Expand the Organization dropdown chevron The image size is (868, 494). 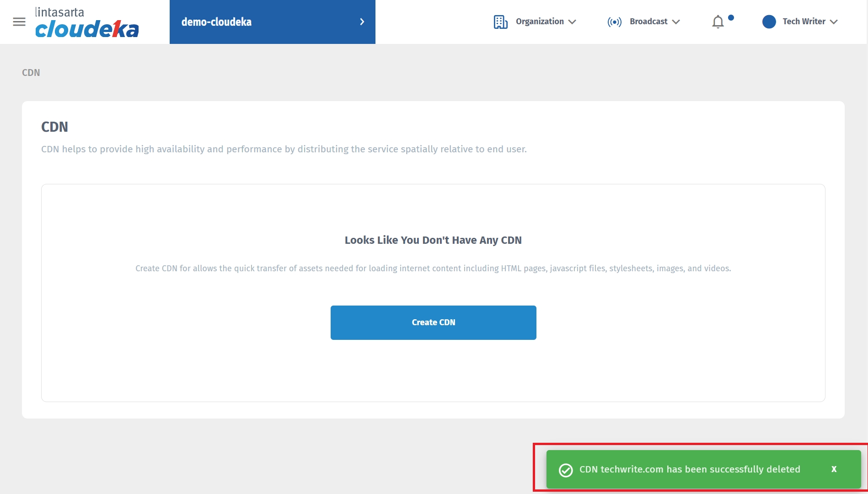coord(572,22)
